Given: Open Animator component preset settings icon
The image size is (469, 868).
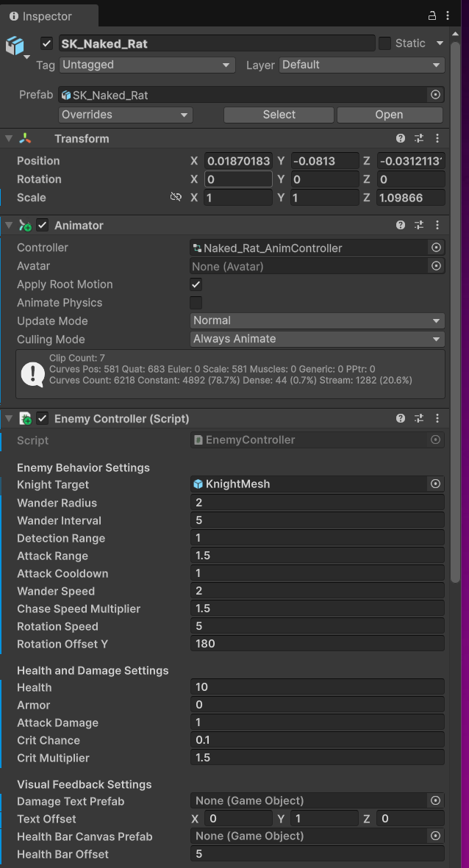Looking at the screenshot, I should [x=419, y=225].
